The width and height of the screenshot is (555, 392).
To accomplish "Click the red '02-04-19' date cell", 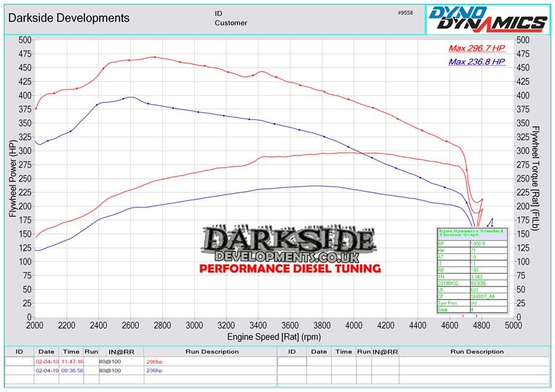I will coord(47,362).
